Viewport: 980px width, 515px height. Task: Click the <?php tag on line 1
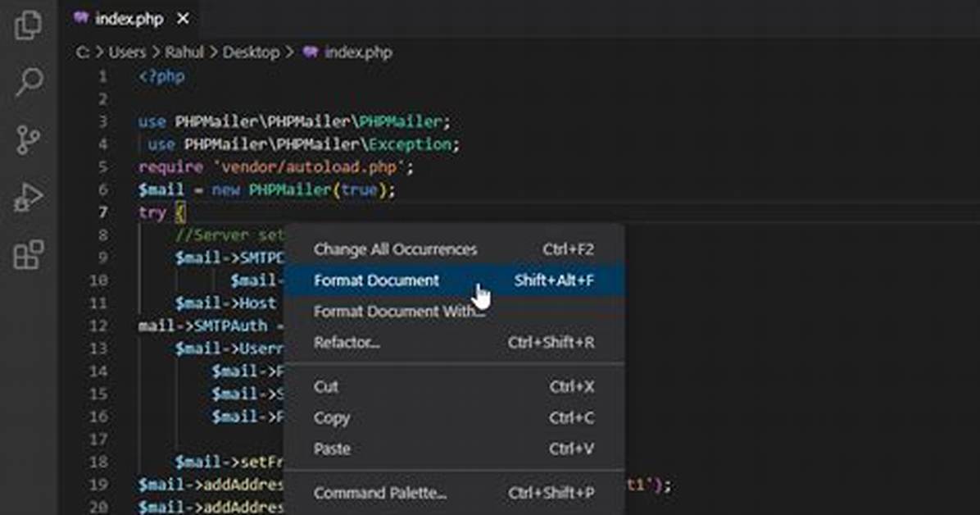[161, 77]
